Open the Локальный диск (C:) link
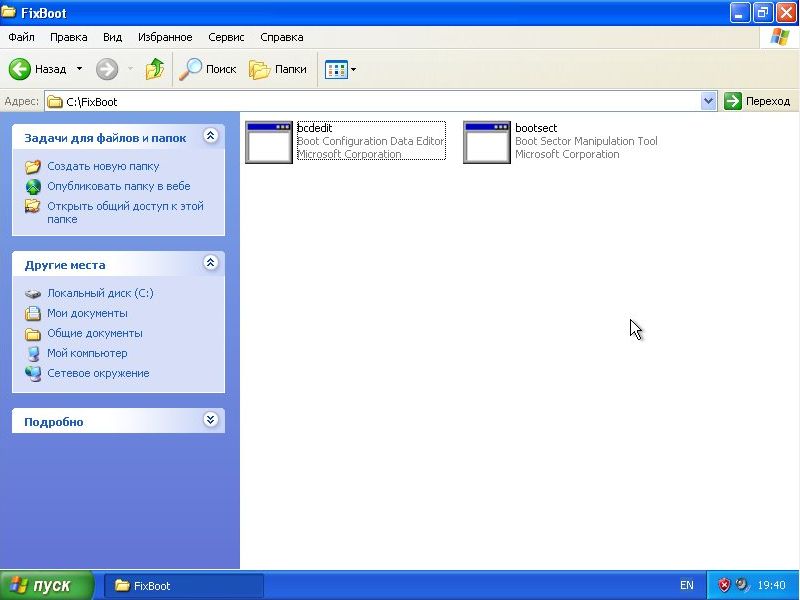Viewport: 800px width, 600px height. point(100,293)
